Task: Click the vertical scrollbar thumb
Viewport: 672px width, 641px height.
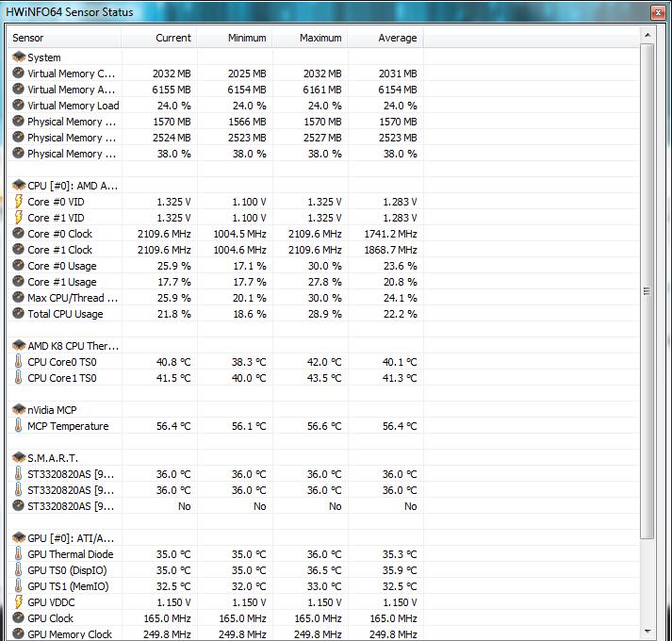Action: point(647,290)
